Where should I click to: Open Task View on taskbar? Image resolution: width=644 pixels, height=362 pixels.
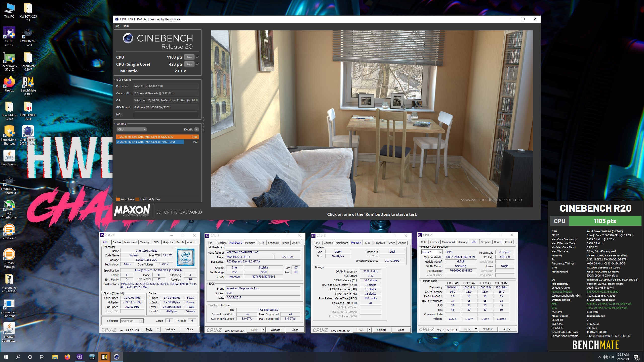pos(42,357)
